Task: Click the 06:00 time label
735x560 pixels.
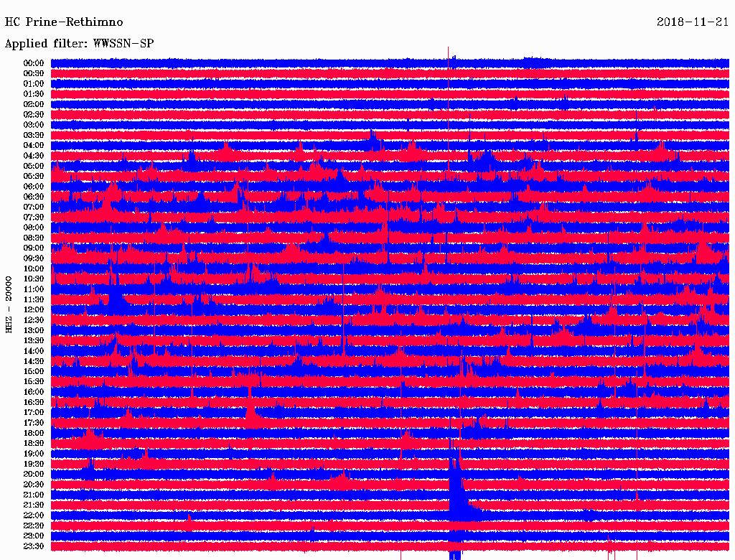Action: [34, 187]
